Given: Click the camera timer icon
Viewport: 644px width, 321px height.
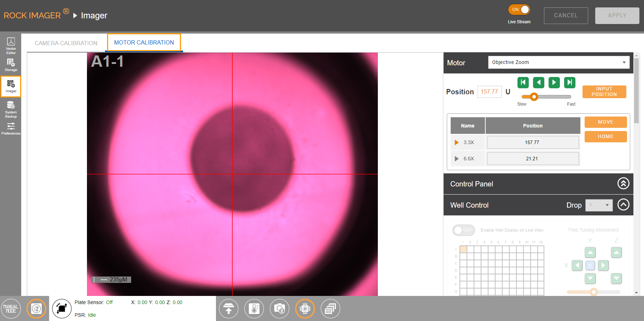Looking at the screenshot, I should pyautogui.click(x=280, y=309).
